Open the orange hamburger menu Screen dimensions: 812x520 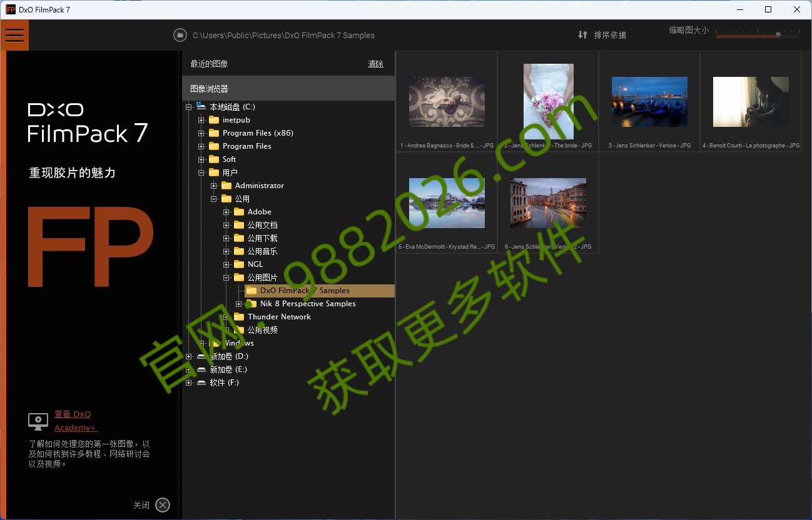[x=14, y=34]
